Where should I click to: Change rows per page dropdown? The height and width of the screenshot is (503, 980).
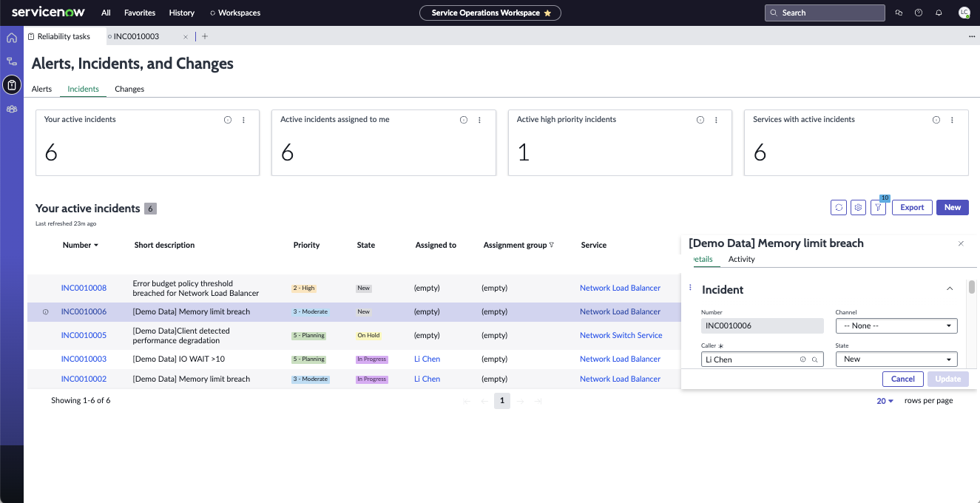[x=885, y=401]
